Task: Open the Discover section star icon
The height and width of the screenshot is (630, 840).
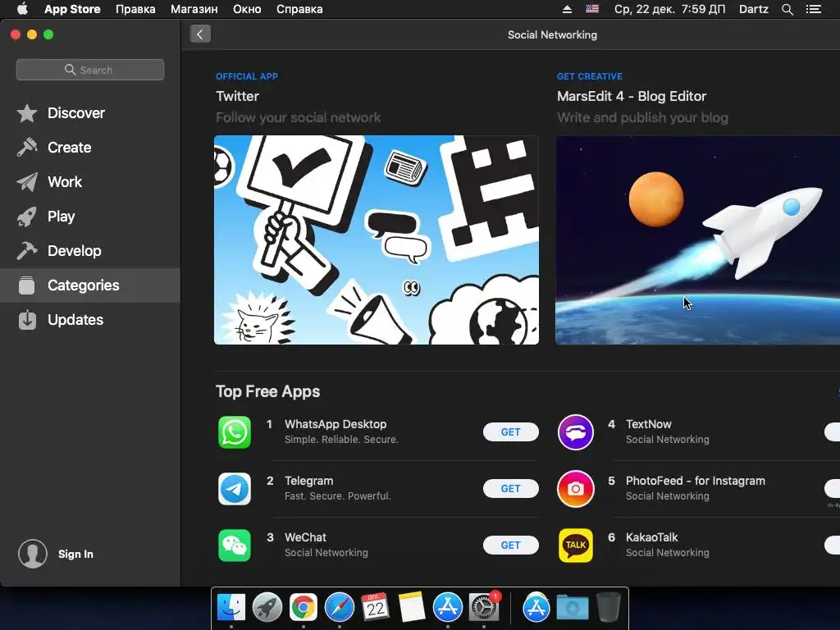Action: (x=27, y=113)
